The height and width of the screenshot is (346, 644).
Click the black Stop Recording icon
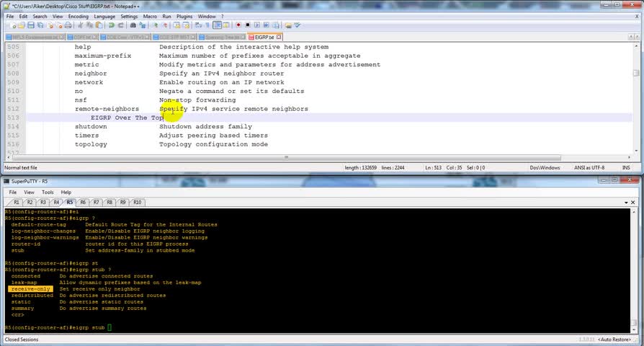point(248,25)
